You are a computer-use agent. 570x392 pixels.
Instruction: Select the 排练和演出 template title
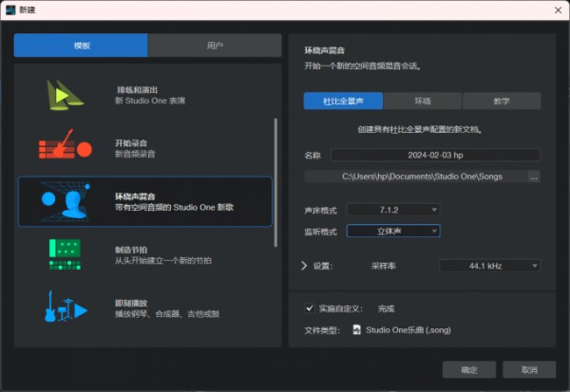137,90
